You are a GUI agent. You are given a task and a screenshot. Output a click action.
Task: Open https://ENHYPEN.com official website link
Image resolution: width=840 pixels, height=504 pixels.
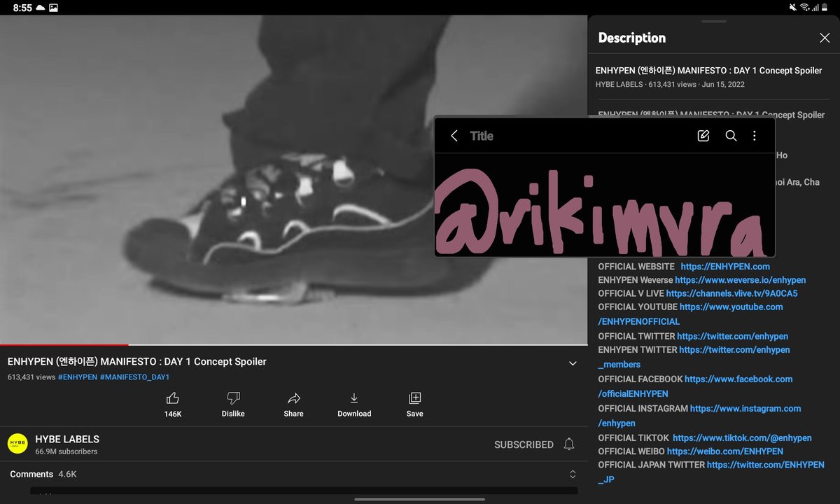point(725,266)
